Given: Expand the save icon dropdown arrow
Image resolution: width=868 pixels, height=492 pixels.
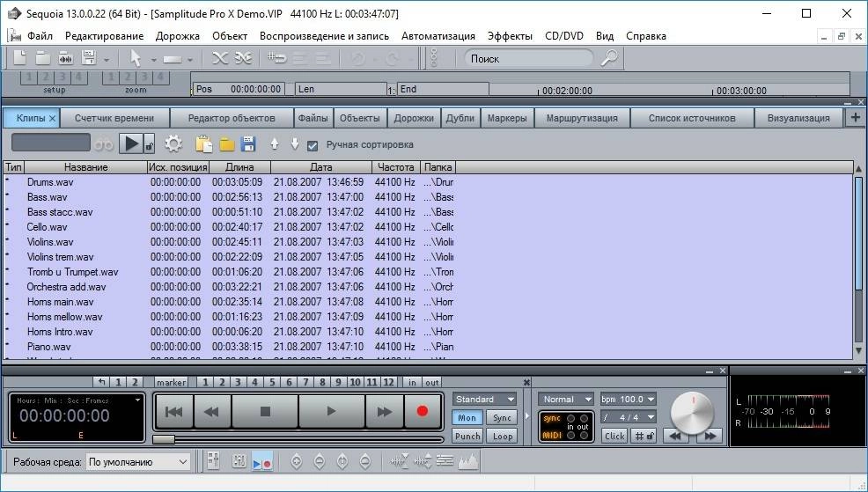Looking at the screenshot, I should point(106,59).
